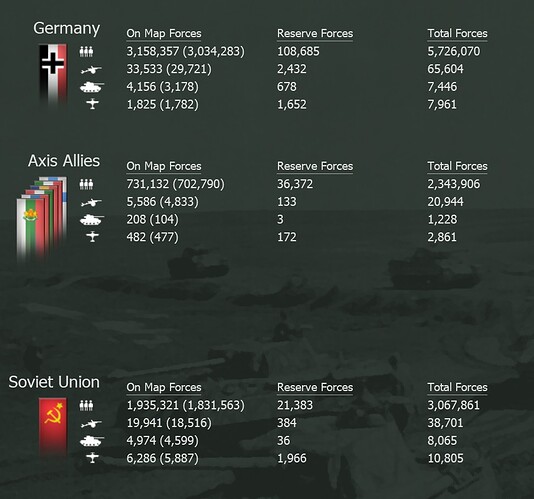Click Soviet Union Reserve Forces header
534x499 pixels.
tap(315, 387)
